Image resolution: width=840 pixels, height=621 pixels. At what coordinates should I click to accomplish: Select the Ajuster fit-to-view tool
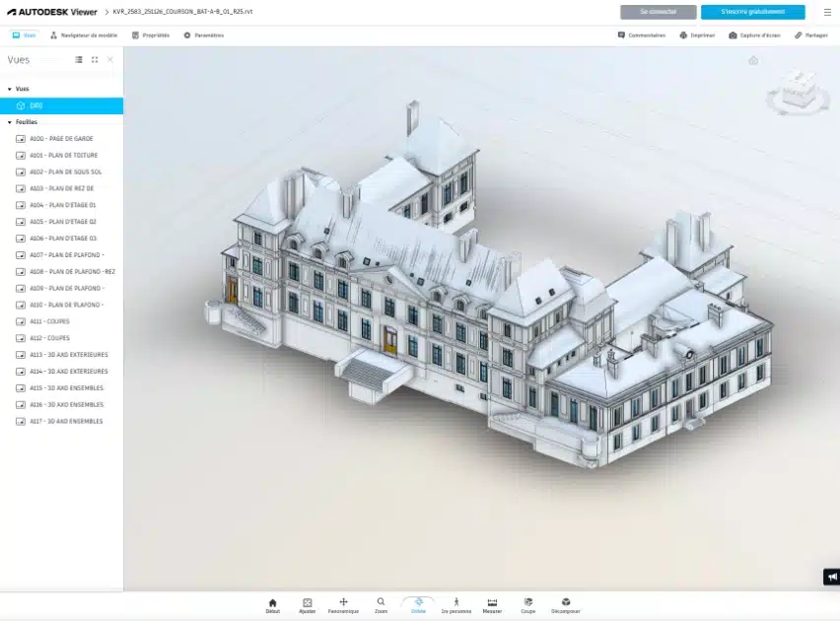coord(307,605)
